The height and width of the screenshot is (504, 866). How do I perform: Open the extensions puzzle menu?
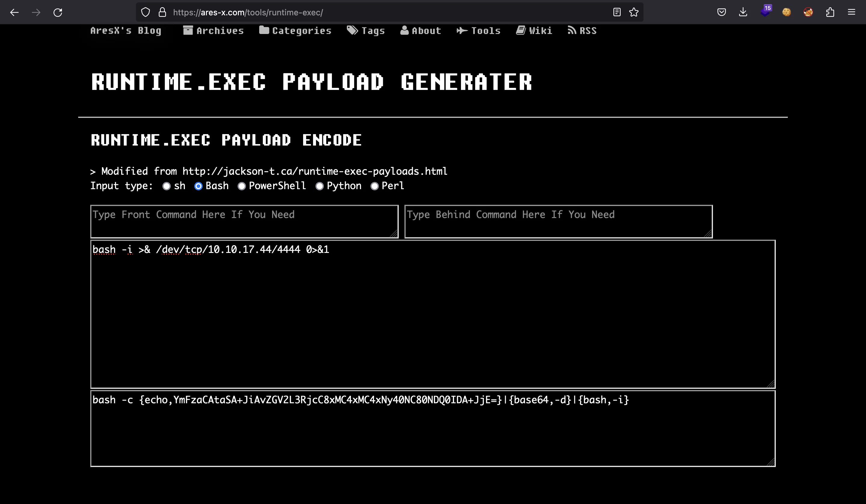(x=830, y=12)
